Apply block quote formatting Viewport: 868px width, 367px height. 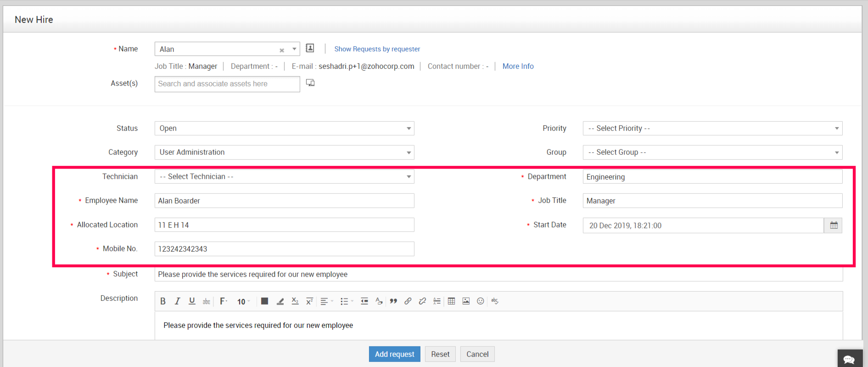[x=393, y=301]
